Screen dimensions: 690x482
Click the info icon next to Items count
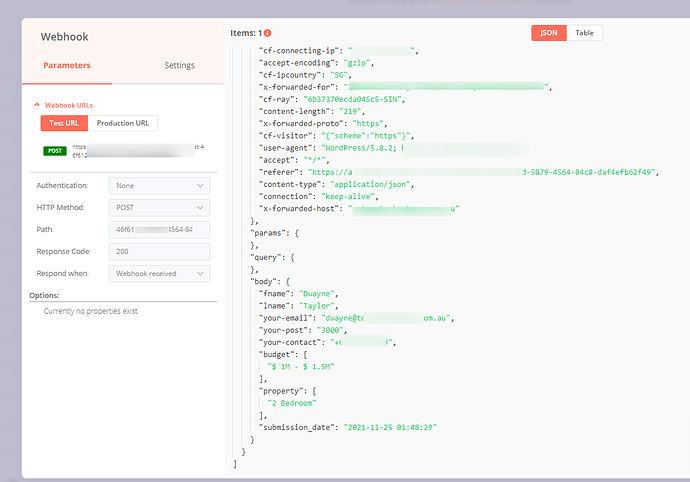tap(268, 34)
